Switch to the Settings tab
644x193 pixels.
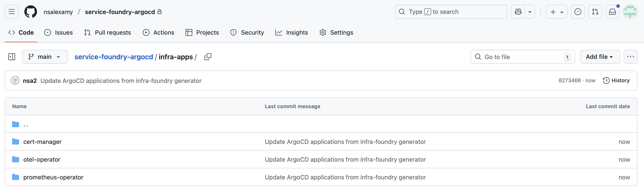(336, 32)
